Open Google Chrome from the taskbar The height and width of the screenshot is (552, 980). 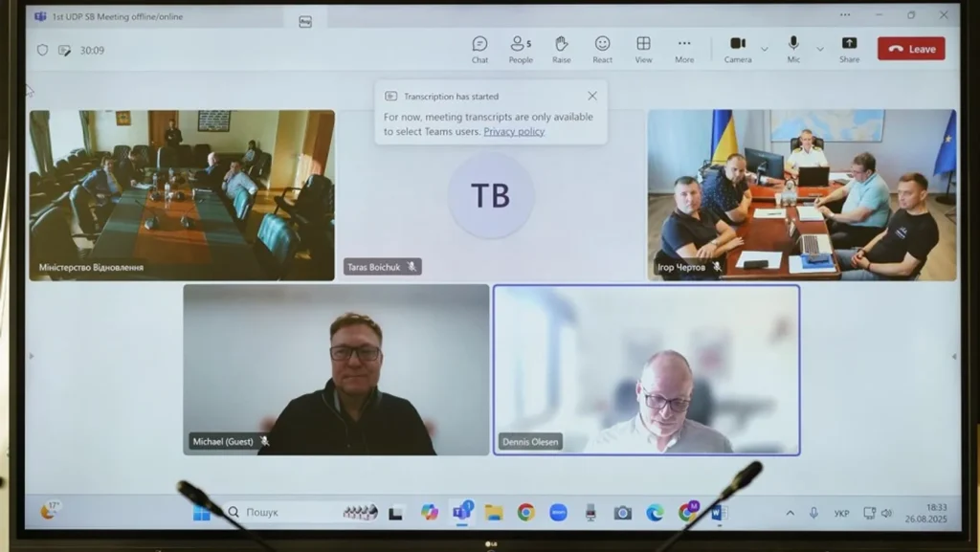click(525, 512)
